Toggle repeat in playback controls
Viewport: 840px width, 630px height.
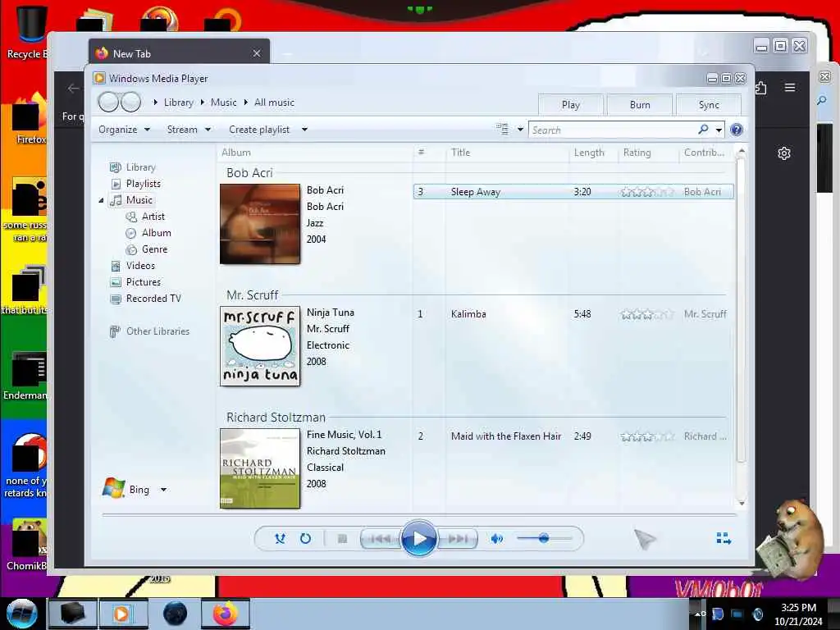click(x=305, y=538)
